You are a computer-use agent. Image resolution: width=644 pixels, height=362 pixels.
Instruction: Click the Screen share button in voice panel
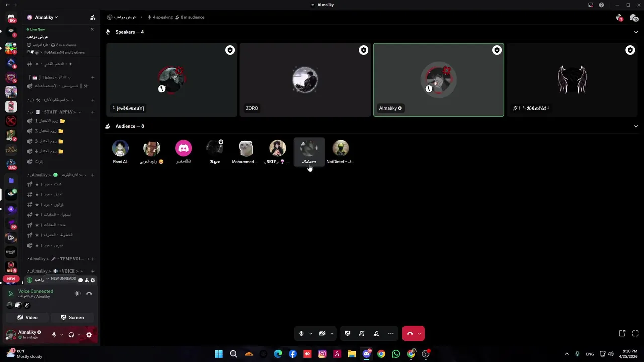[72, 317]
